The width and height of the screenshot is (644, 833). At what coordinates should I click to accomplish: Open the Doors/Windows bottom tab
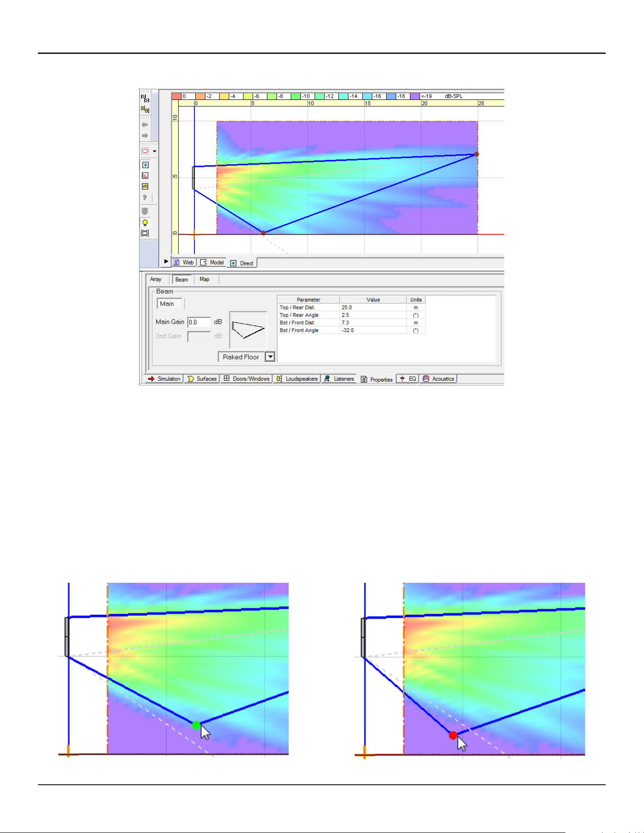click(x=247, y=379)
